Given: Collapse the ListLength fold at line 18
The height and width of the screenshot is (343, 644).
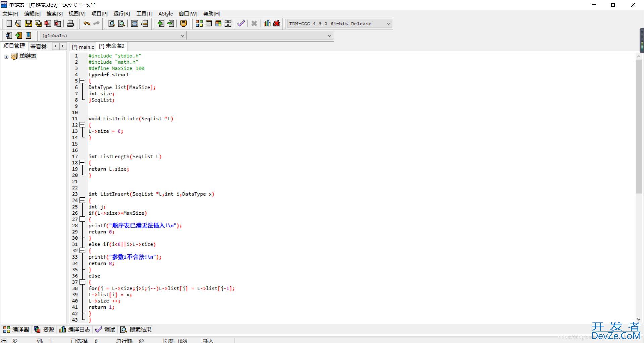Looking at the screenshot, I should 83,163.
